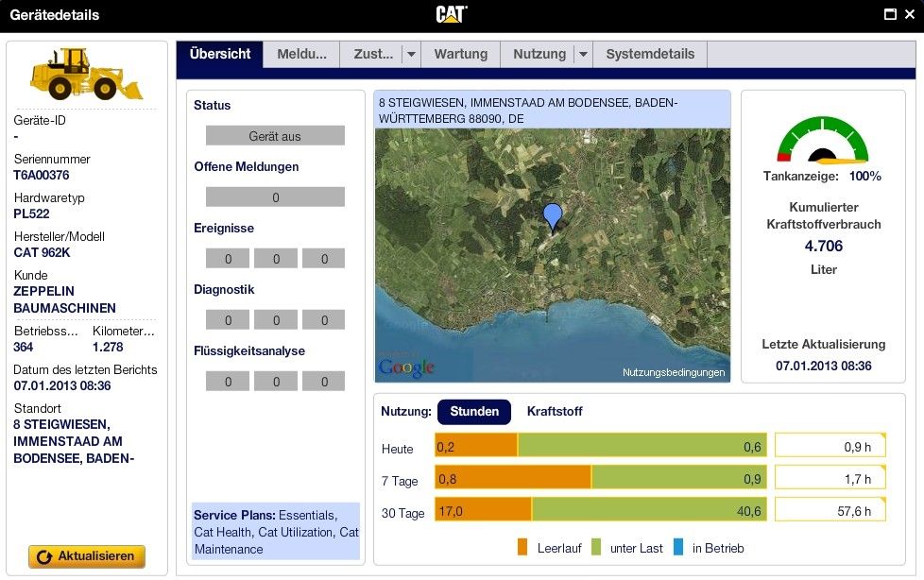Click first Ereignisse counter box
The height and width of the screenshot is (580, 924).
(228, 258)
